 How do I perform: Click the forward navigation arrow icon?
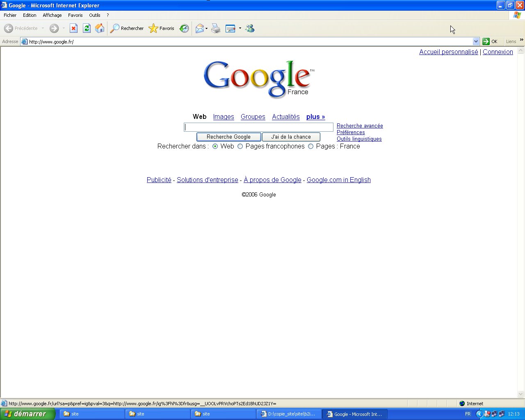pyautogui.click(x=54, y=28)
